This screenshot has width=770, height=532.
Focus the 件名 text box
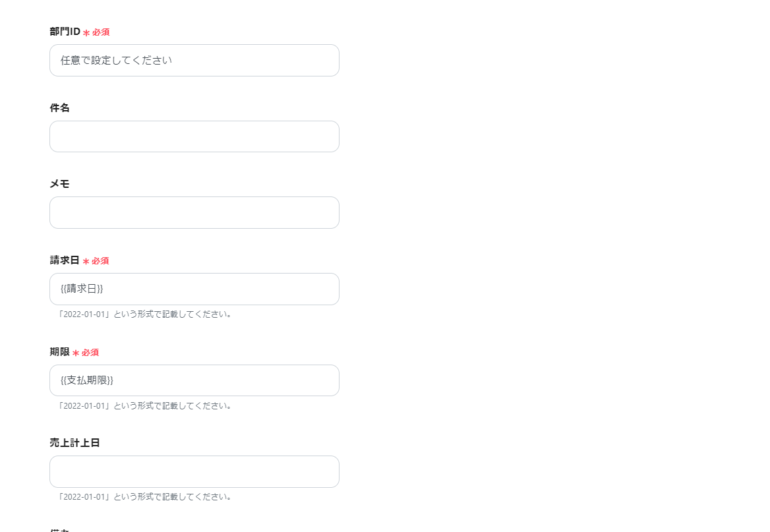pyautogui.click(x=194, y=136)
